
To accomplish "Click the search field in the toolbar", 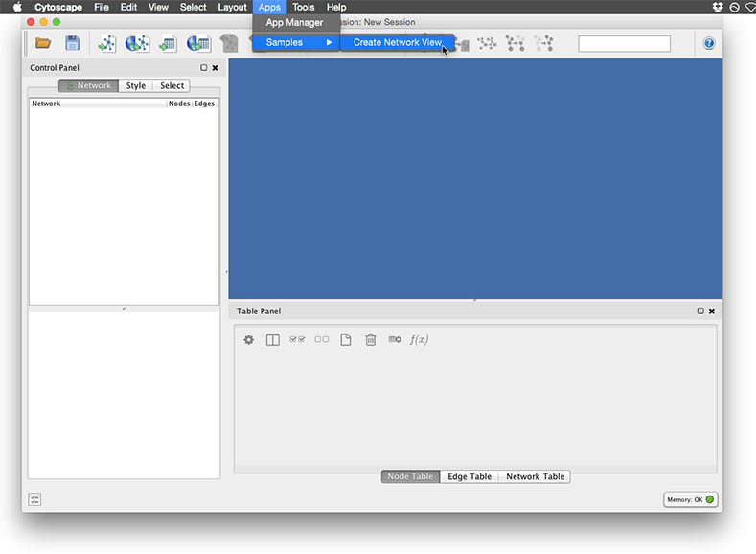I will pyautogui.click(x=624, y=44).
